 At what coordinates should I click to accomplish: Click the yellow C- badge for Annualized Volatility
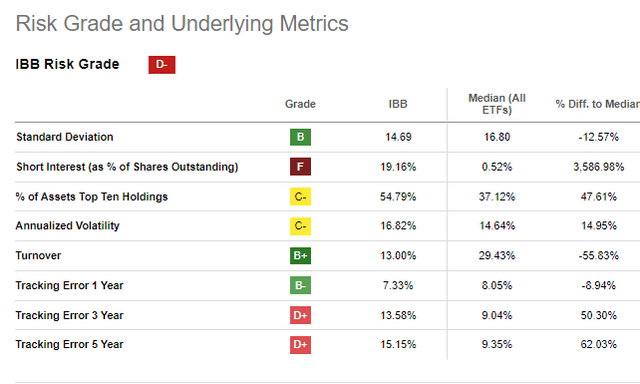tap(300, 226)
